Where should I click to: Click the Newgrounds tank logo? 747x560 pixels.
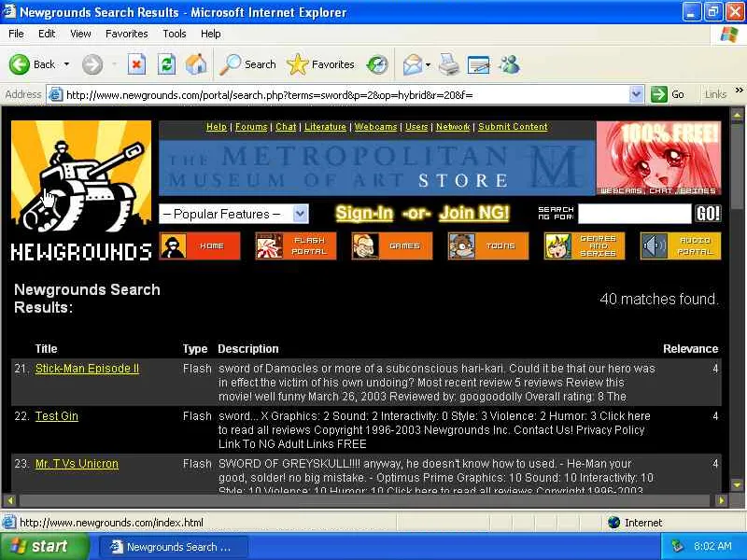click(81, 191)
